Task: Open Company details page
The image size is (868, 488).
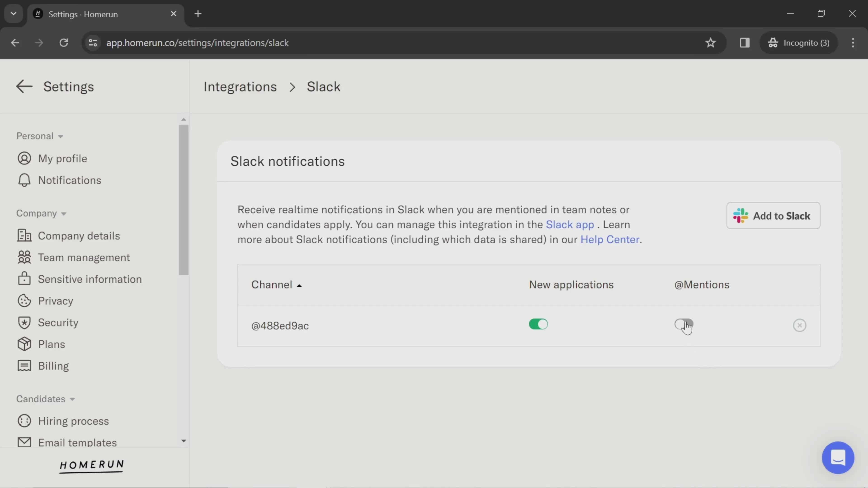Action: [79, 236]
